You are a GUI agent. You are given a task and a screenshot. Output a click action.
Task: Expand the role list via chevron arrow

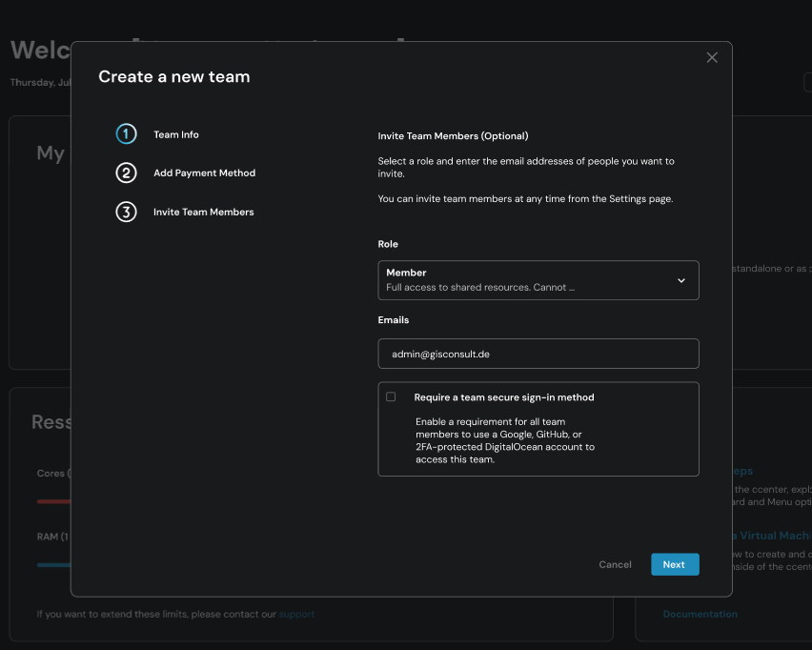click(681, 280)
